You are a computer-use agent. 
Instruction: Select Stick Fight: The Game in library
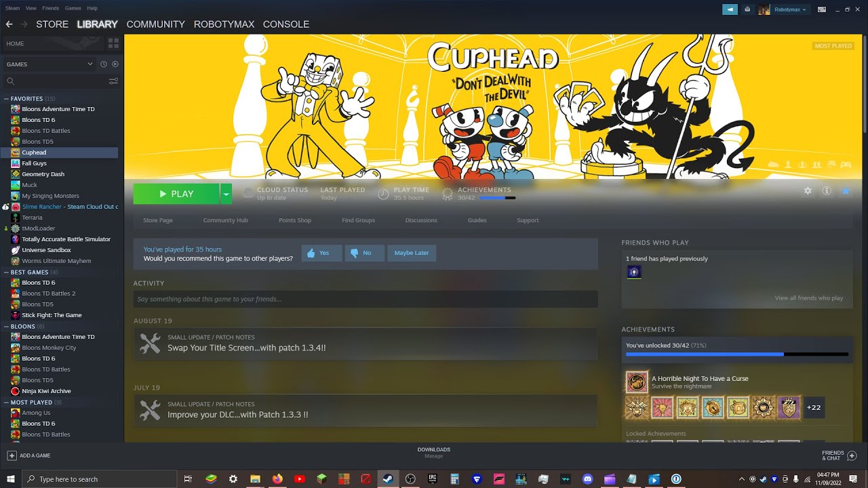pyautogui.click(x=52, y=315)
